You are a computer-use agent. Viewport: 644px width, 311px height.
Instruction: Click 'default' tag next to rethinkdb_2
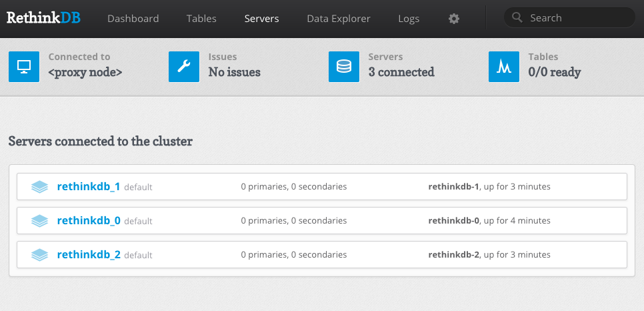click(x=138, y=256)
